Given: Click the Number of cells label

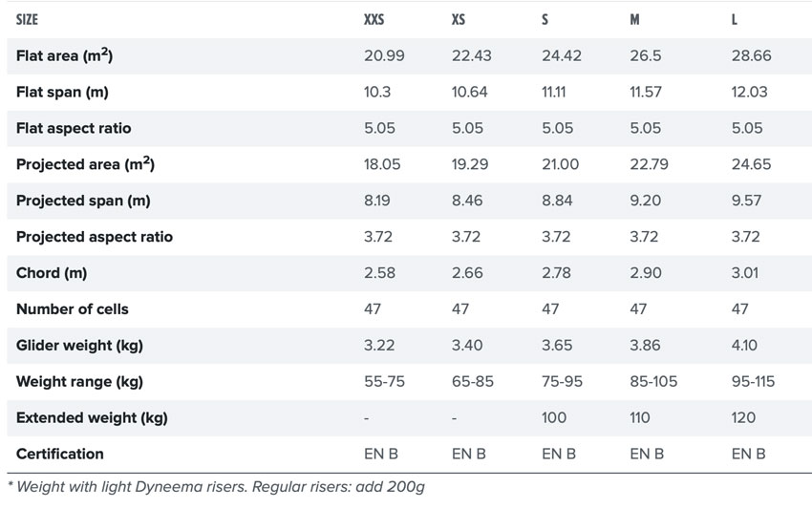Looking at the screenshot, I should (72, 309).
